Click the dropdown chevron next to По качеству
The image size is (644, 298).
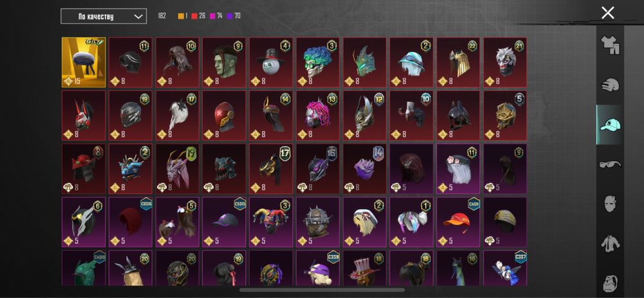coord(138,17)
